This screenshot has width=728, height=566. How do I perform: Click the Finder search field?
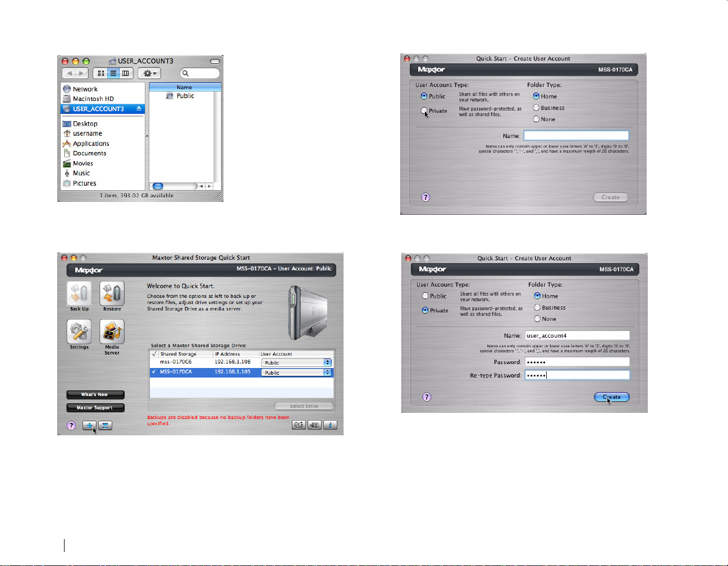[200, 73]
